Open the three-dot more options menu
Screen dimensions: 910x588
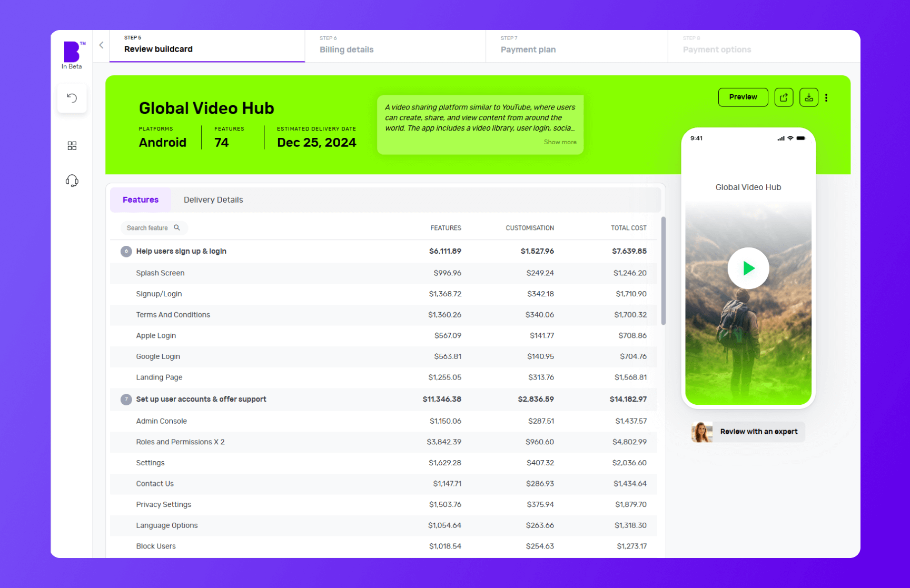click(x=826, y=97)
